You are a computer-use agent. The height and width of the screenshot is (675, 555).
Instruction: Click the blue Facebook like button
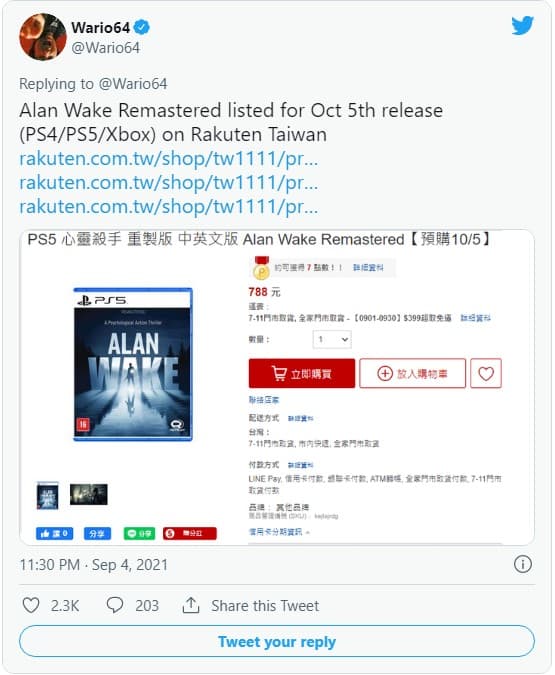[55, 533]
